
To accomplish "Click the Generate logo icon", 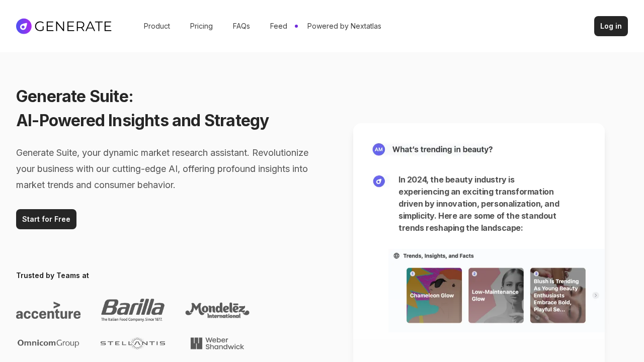I will pos(23,26).
